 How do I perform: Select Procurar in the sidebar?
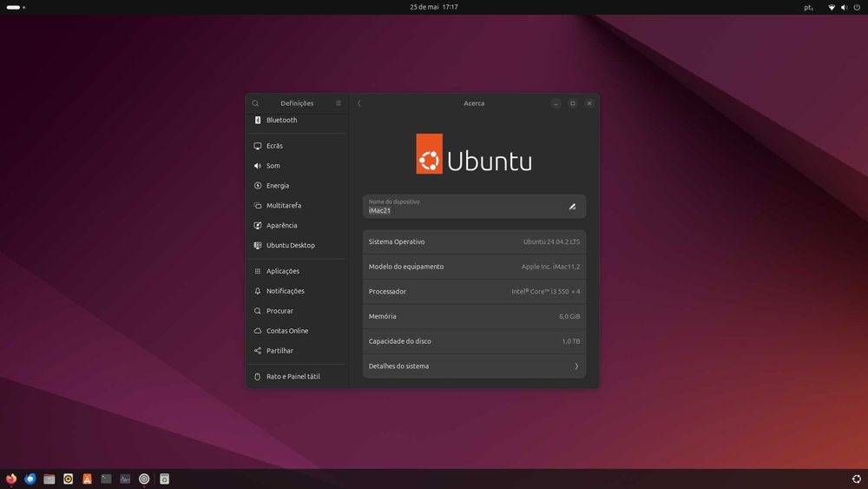(297, 311)
